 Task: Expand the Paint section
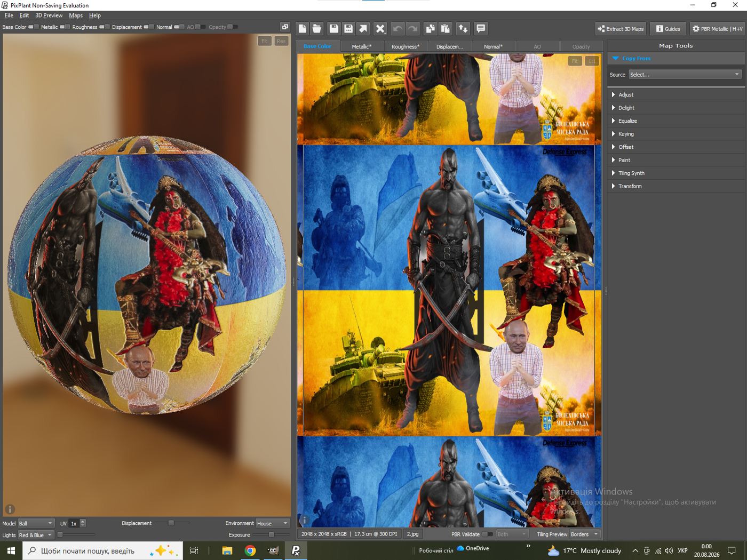click(x=676, y=160)
